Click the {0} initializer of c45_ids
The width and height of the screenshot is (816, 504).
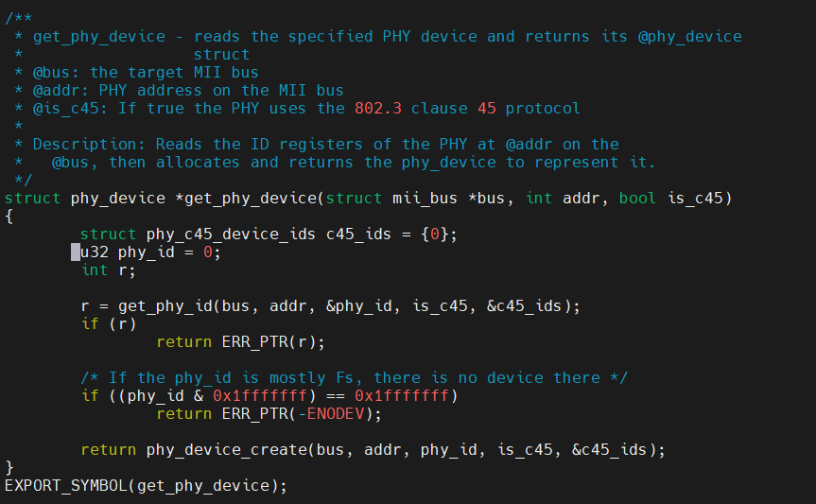pos(435,234)
